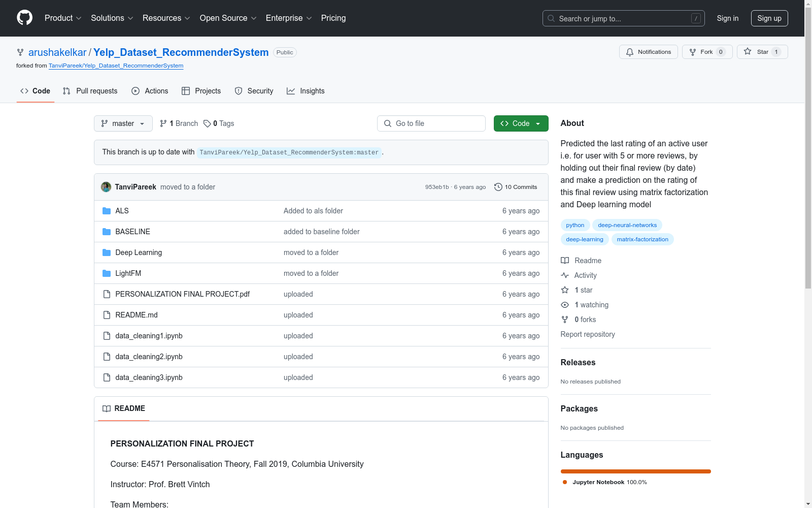
Task: Click the Yelp_Dataset_RecommenderSystem repository title
Action: pos(181,52)
